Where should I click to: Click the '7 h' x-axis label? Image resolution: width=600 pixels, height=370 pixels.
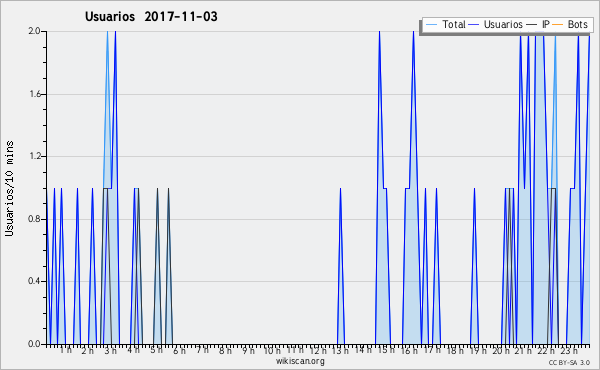point(202,350)
